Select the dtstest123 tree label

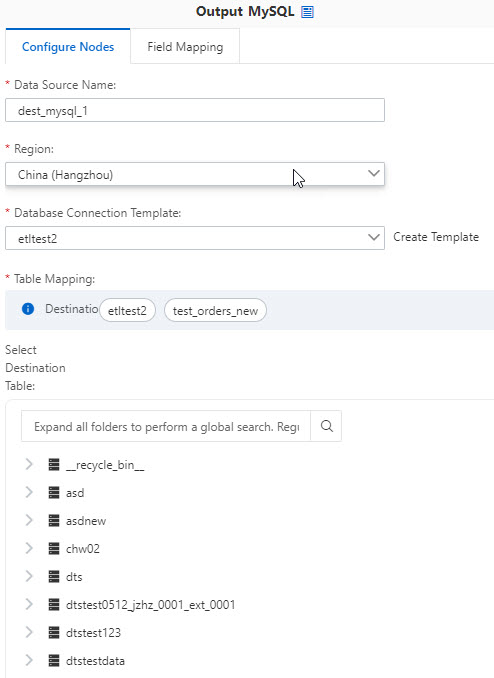pyautogui.click(x=93, y=632)
